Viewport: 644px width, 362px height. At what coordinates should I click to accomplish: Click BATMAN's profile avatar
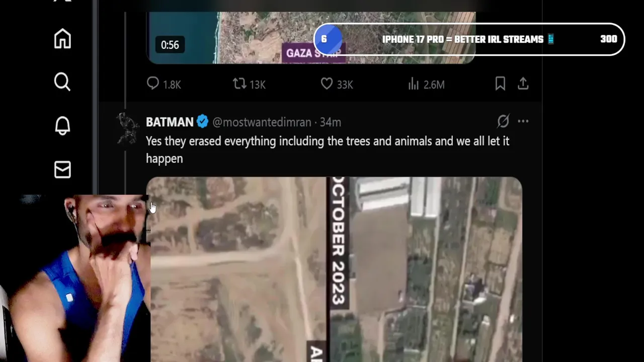pyautogui.click(x=128, y=128)
